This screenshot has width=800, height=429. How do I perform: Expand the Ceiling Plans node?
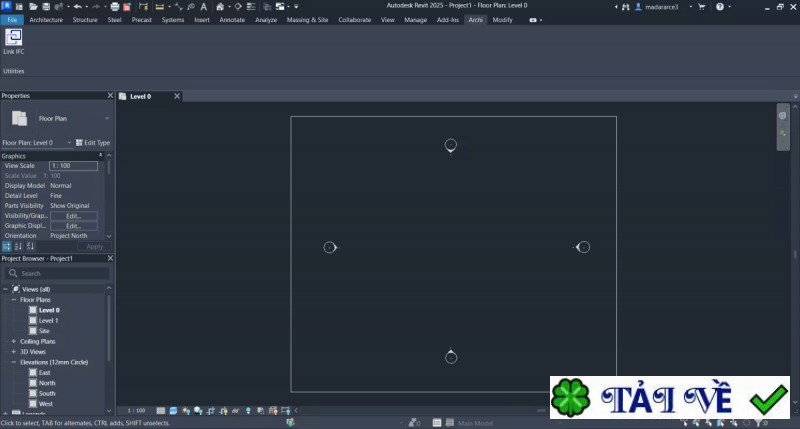pyautogui.click(x=14, y=341)
